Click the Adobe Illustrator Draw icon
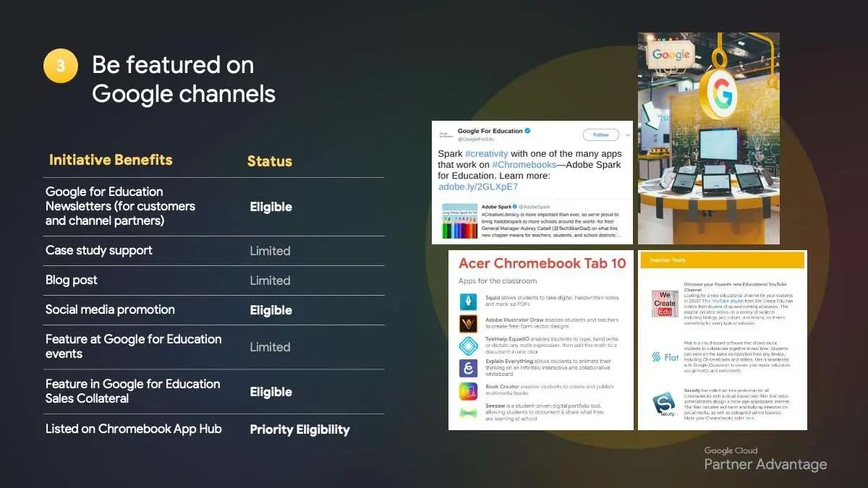The height and width of the screenshot is (488, 868). tap(468, 323)
